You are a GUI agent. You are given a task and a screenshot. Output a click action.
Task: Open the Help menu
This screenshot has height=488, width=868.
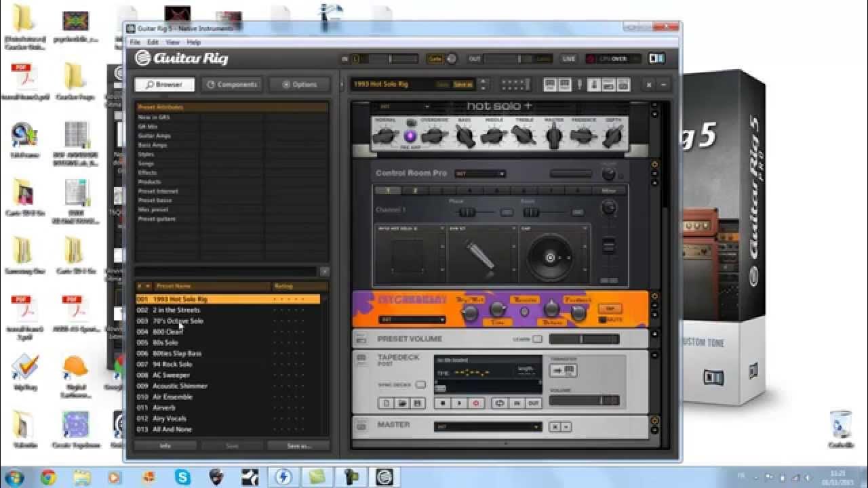(194, 42)
